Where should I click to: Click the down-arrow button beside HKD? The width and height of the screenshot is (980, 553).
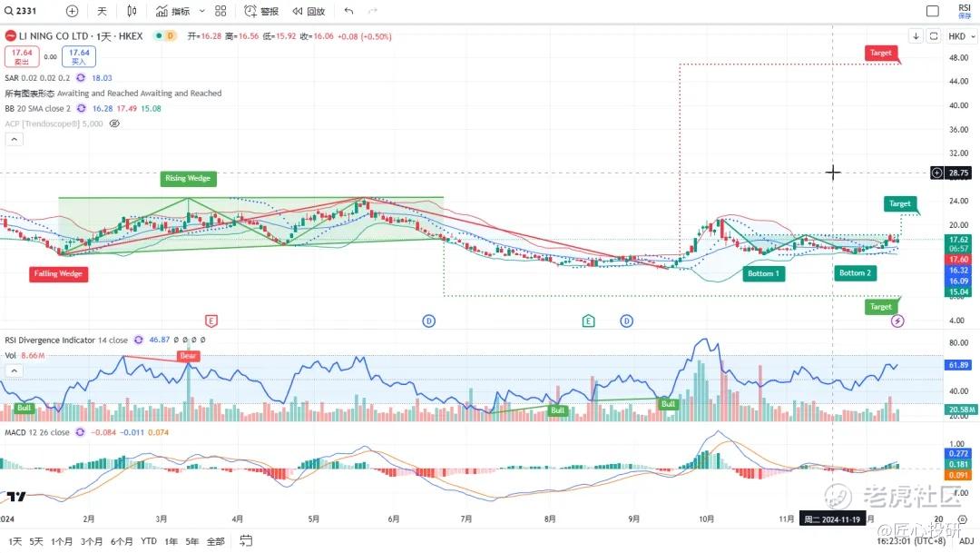[x=916, y=35]
